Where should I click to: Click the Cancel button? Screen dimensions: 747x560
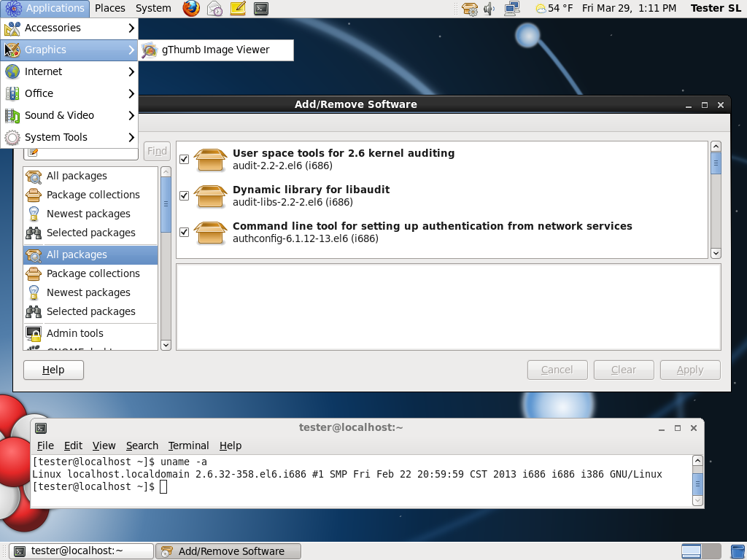tap(557, 370)
